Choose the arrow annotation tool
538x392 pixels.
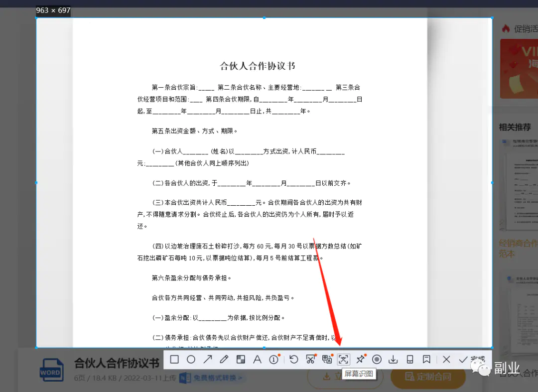pos(208,359)
